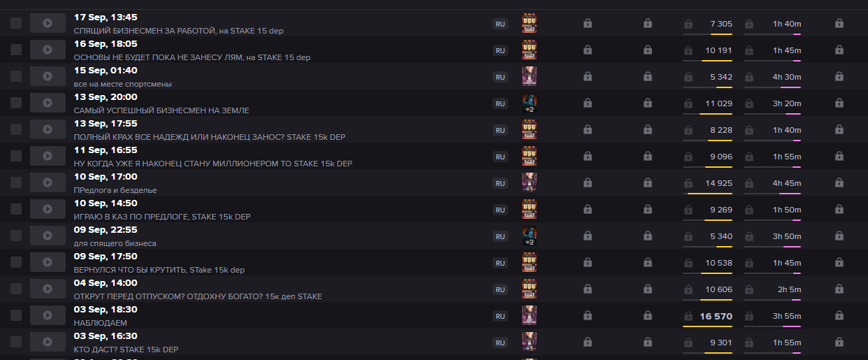Click lock icon beside 4h 45m duration

click(749, 183)
